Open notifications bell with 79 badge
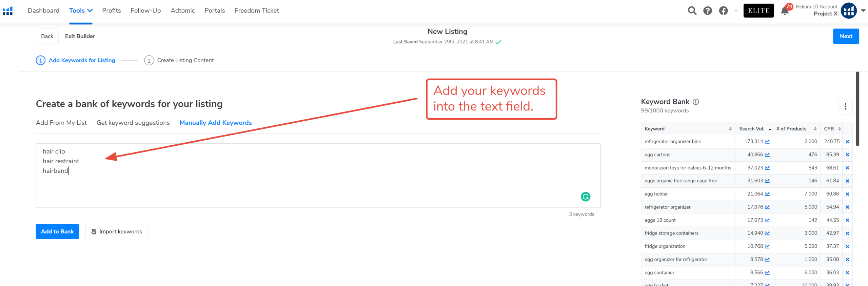 point(785,11)
